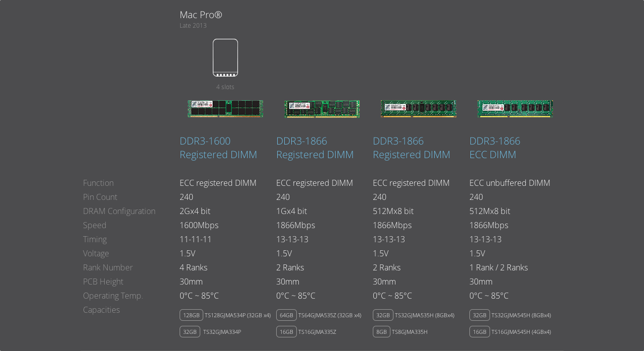Click part number TS128GJMA534P (32GB x4)
The height and width of the screenshot is (351, 644).
pos(237,315)
